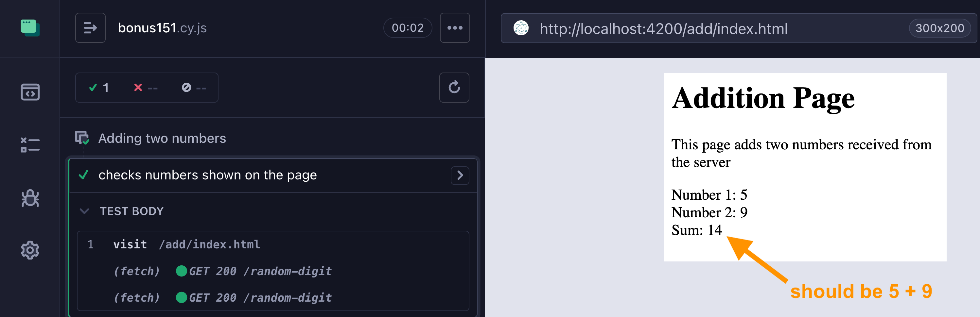This screenshot has height=317, width=980.
Task: Select the first fetch GET random-digit log
Action: 222,271
